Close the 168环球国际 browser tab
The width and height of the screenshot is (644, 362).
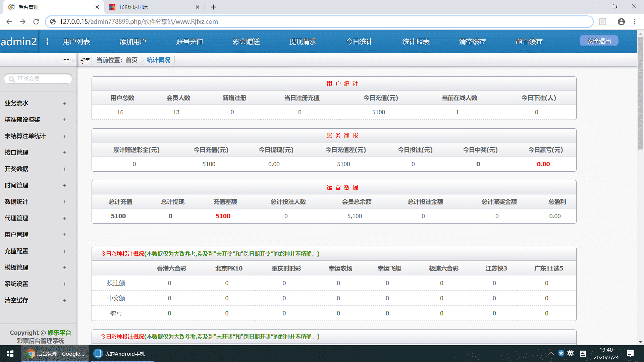[x=198, y=7]
